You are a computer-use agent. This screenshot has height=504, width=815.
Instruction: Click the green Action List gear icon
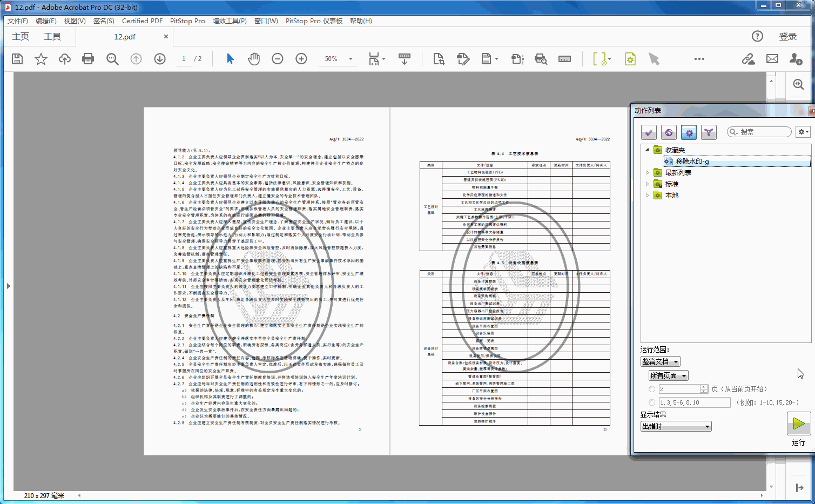click(630, 59)
